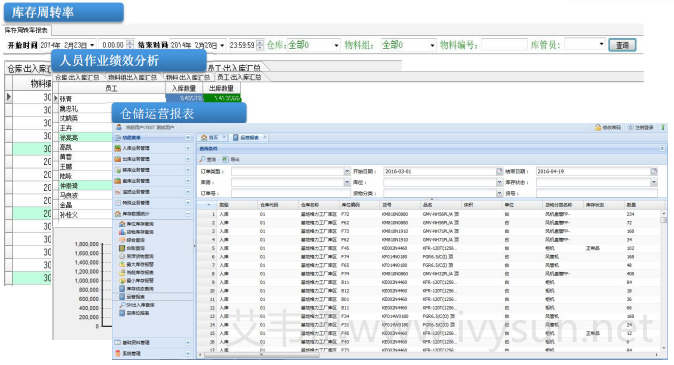Switch to the 运营报表 tab
Image resolution: width=674 pixels, height=365 pixels.
pos(249,138)
